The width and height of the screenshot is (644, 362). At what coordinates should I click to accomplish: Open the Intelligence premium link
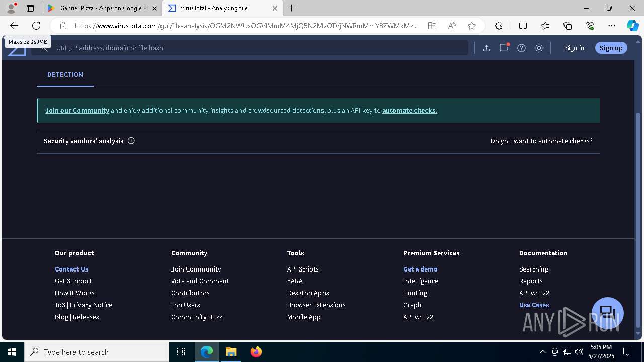420,281
